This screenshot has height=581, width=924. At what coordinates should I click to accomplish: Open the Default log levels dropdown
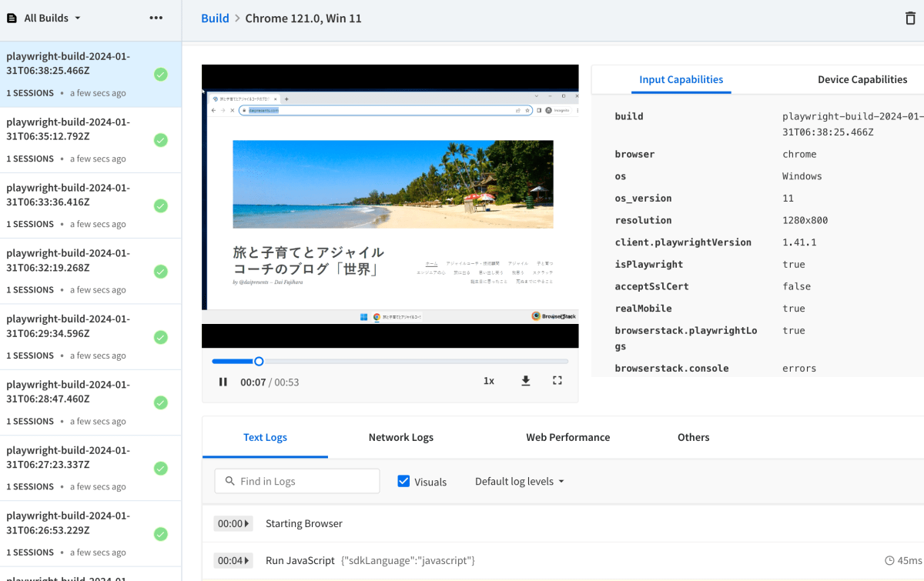(x=519, y=480)
